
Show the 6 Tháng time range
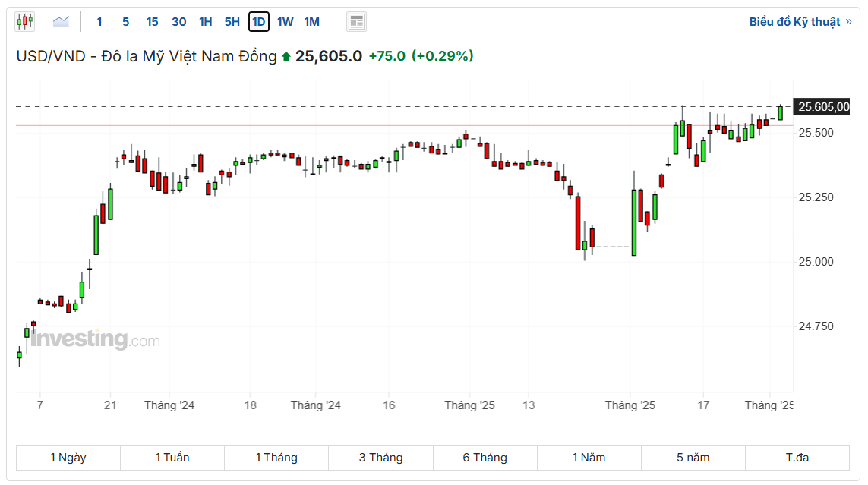[x=485, y=458]
